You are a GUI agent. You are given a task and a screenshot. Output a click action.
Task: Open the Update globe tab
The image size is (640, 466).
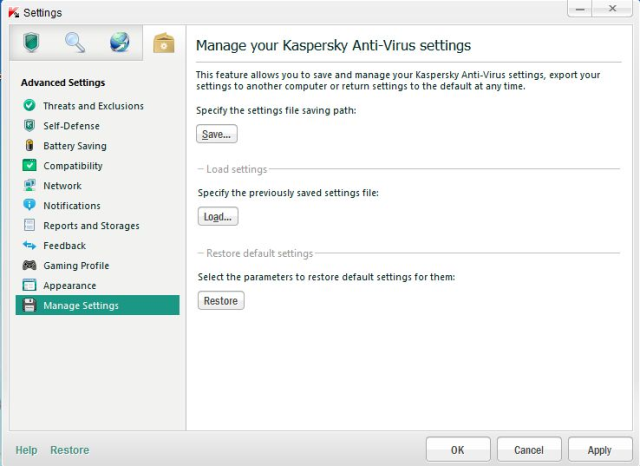coord(119,42)
